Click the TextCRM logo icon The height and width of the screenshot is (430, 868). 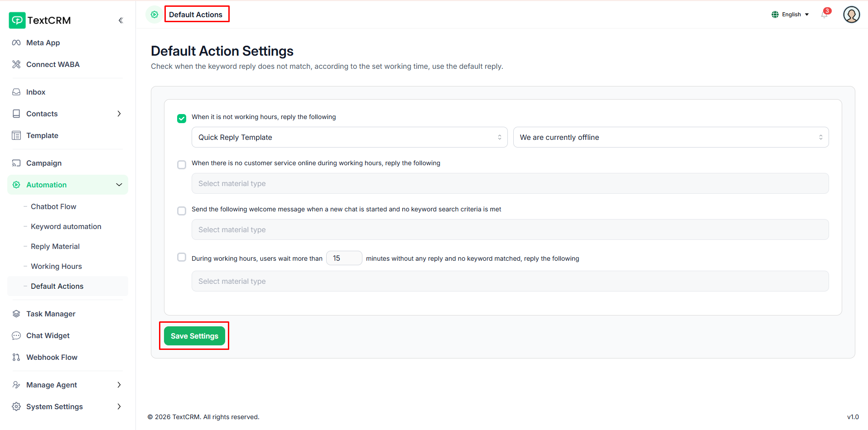[x=17, y=20]
